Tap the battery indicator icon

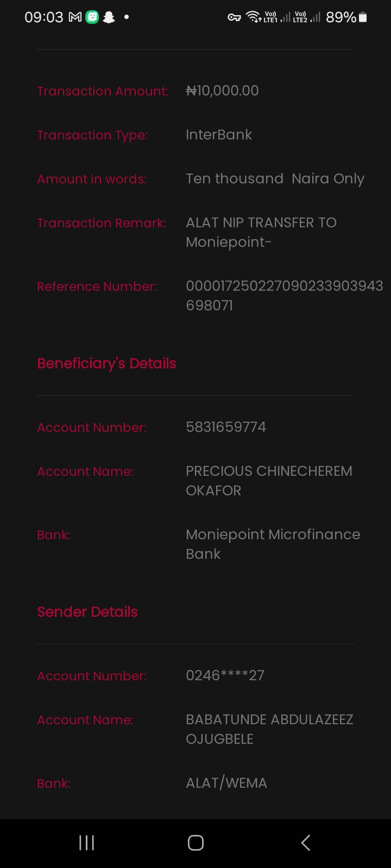(363, 17)
